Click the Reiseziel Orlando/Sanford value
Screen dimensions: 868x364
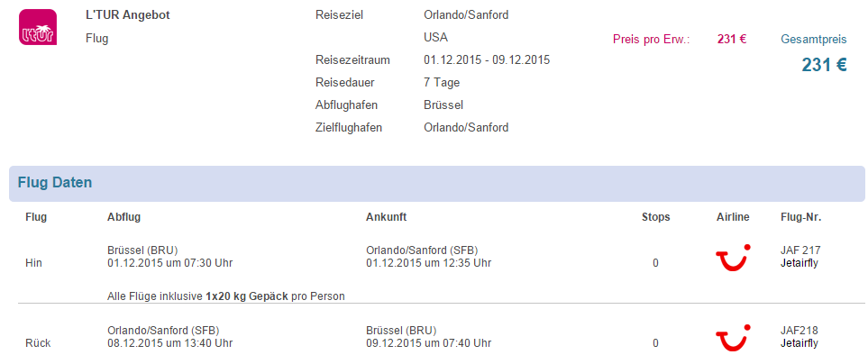[x=466, y=15]
